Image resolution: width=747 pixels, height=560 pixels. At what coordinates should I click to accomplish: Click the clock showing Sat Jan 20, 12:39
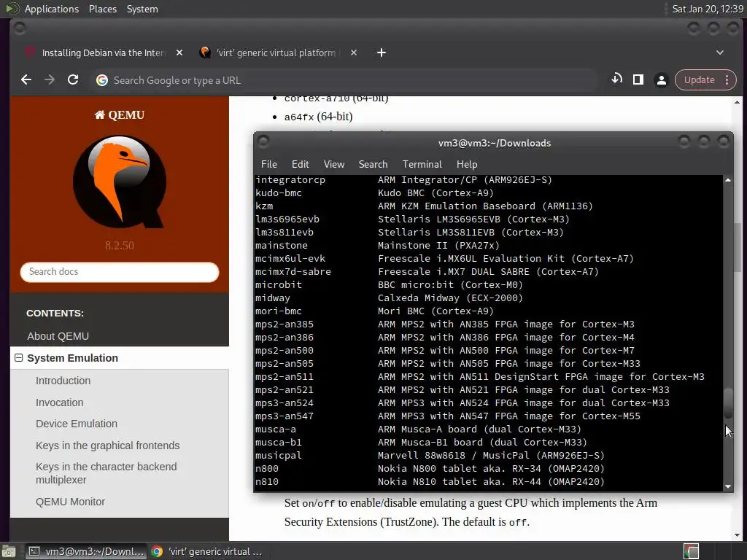(x=707, y=9)
